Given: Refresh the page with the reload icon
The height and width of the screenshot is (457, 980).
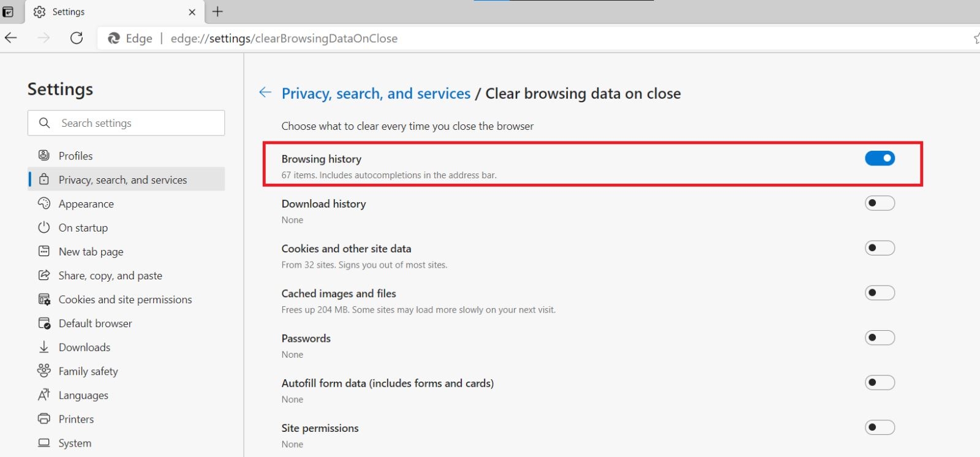Looking at the screenshot, I should pyautogui.click(x=76, y=38).
